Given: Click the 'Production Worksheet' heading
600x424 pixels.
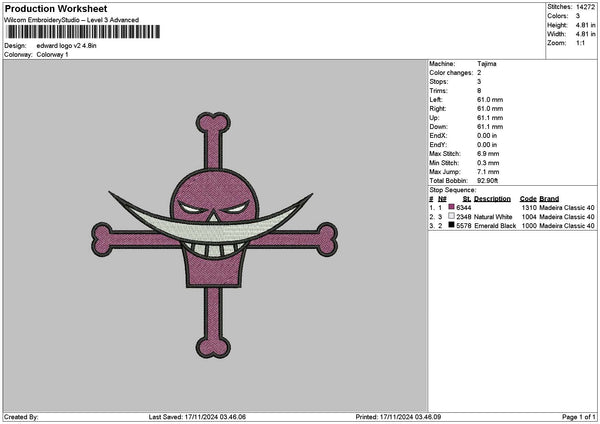Looking at the screenshot, I should tap(56, 9).
